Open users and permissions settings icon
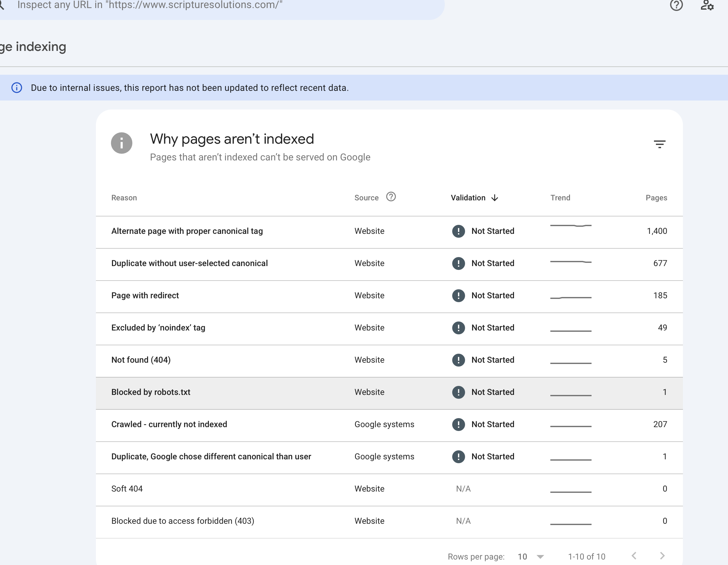Viewport: 728px width, 565px height. point(707,5)
